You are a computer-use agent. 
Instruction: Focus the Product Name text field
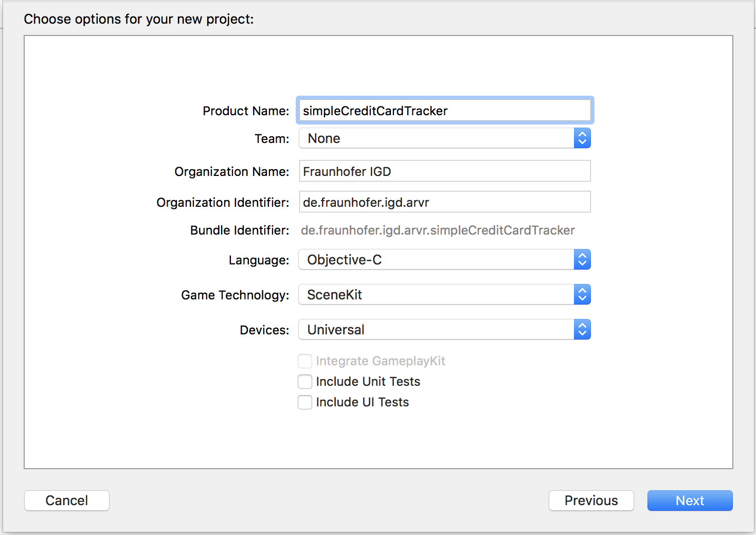click(x=445, y=111)
